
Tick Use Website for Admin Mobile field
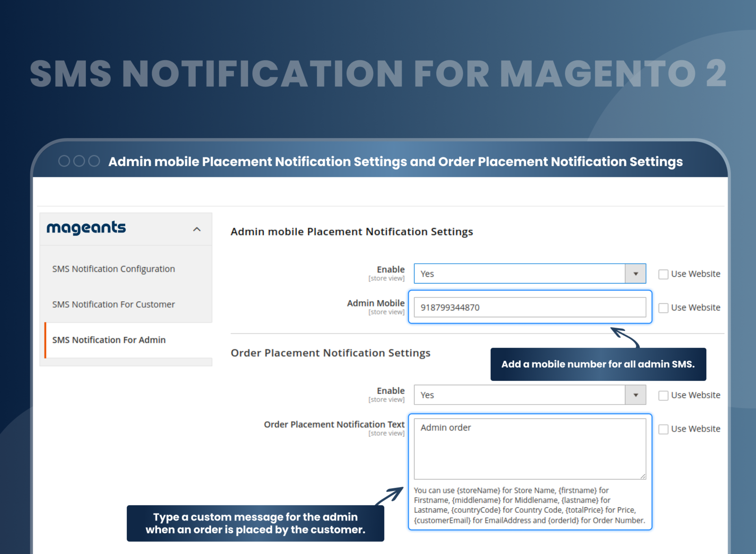point(663,308)
